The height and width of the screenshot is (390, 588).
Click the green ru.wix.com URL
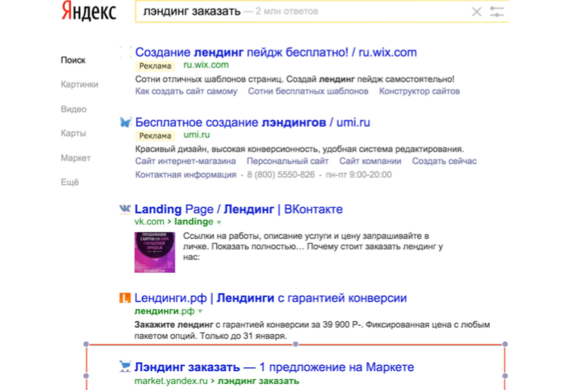coord(206,65)
